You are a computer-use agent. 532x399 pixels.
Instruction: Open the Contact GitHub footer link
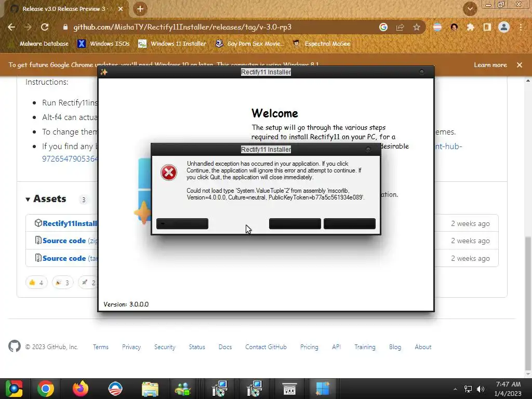266,347
